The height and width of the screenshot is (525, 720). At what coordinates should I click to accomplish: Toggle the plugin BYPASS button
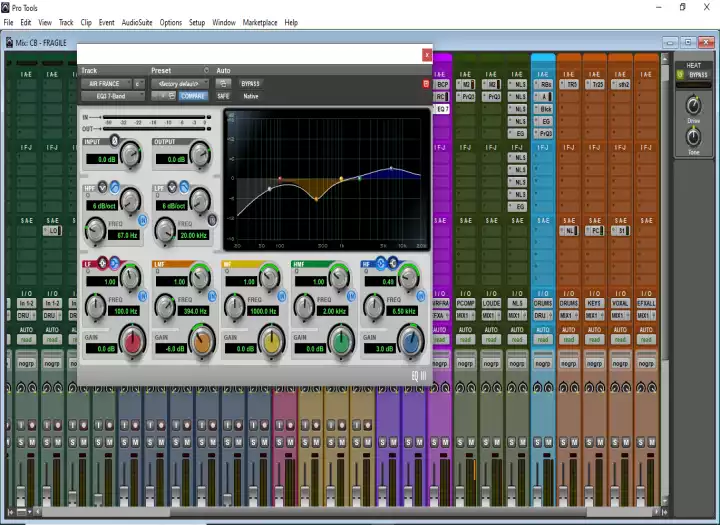coord(250,84)
